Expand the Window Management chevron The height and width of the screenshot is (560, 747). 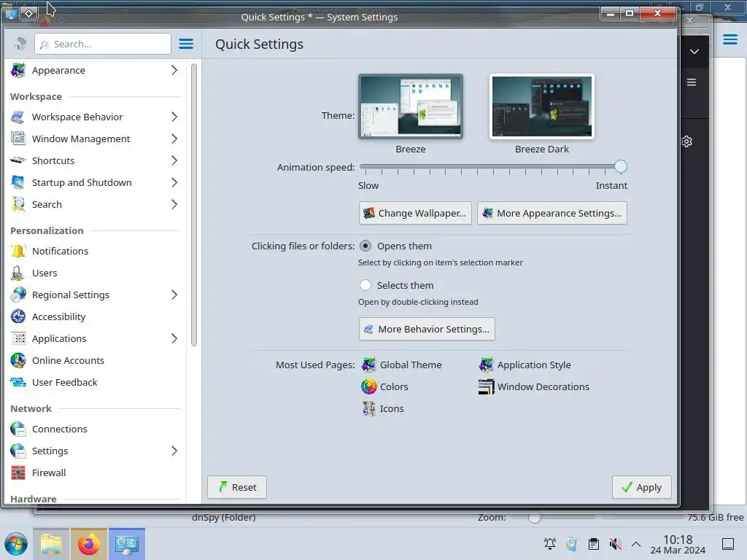tap(174, 139)
